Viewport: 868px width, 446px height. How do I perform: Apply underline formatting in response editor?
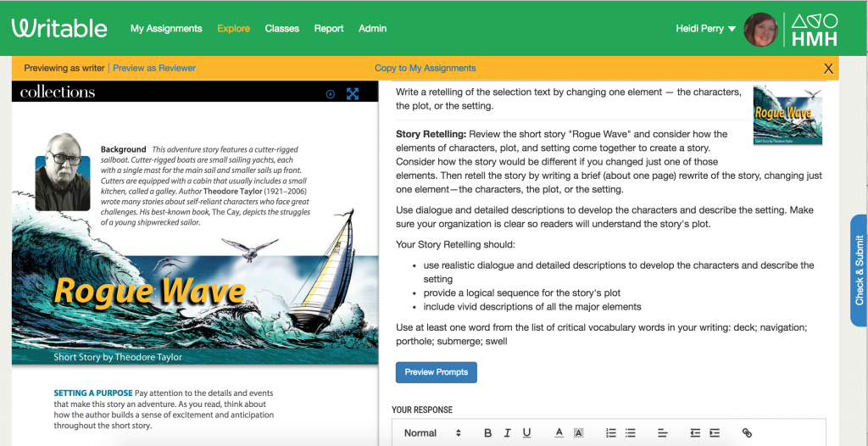pos(526,433)
